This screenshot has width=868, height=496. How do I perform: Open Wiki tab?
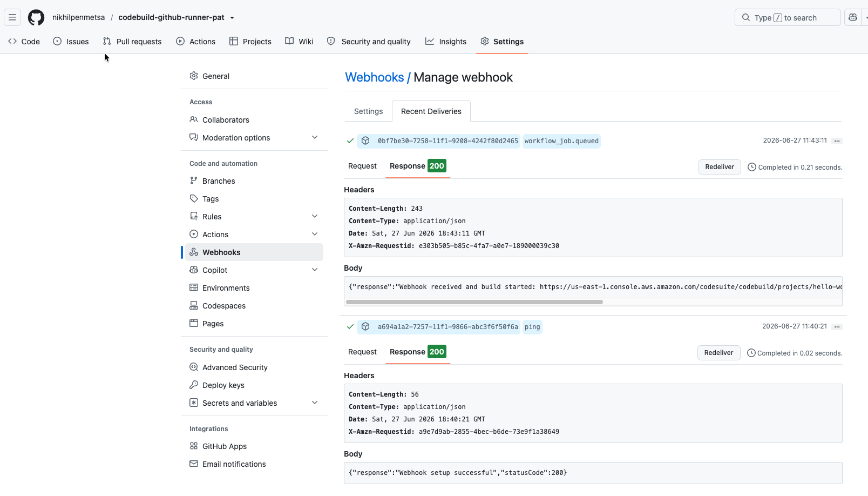tap(299, 42)
